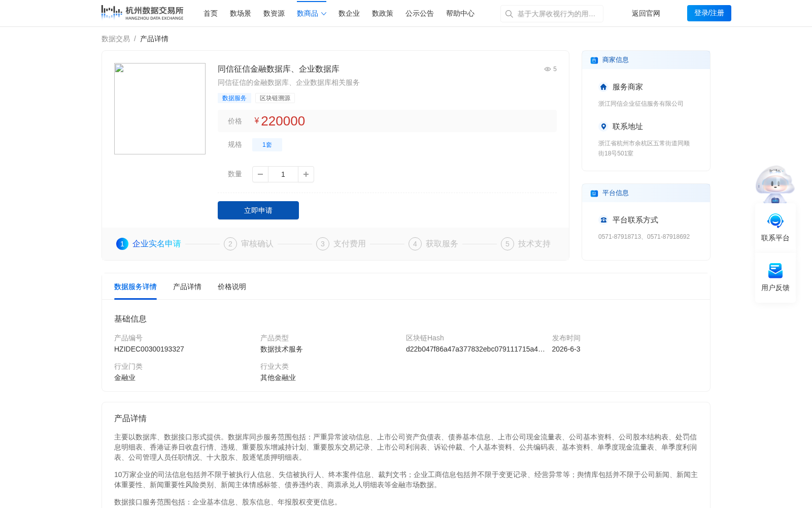
Task: Click 返回官网 link
Action: pyautogui.click(x=646, y=14)
